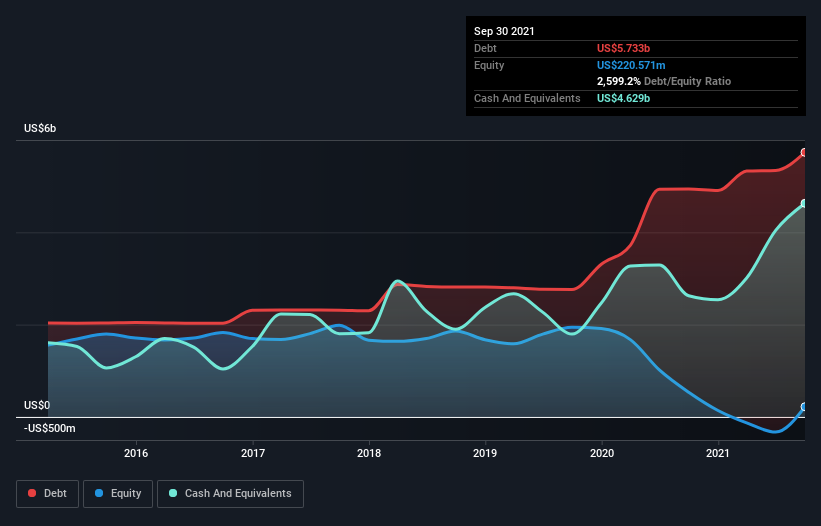Click the 2016 axis label
Viewport: 821px width, 526px height.
pyautogui.click(x=136, y=453)
